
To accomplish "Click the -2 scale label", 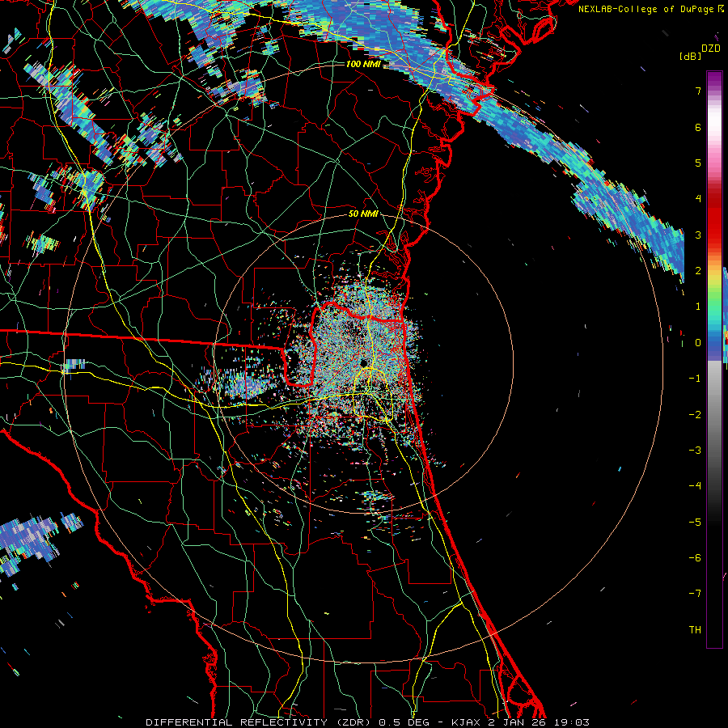I will 695,415.
